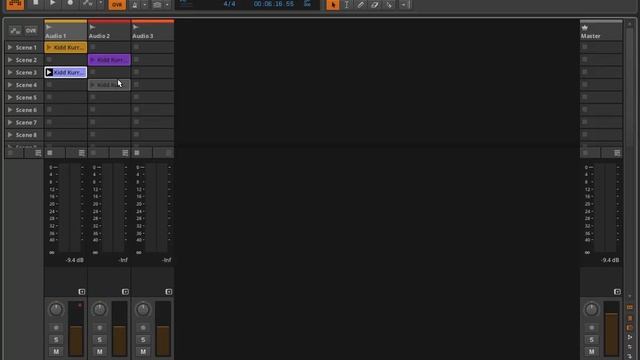Viewport: 640px width, 360px height.
Task: Launch Scene 5
Action: (x=10, y=98)
